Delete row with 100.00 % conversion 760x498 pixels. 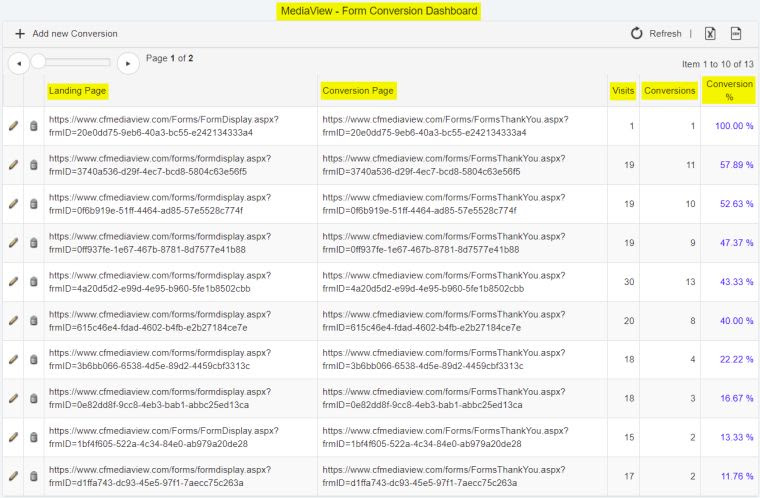coord(34,126)
